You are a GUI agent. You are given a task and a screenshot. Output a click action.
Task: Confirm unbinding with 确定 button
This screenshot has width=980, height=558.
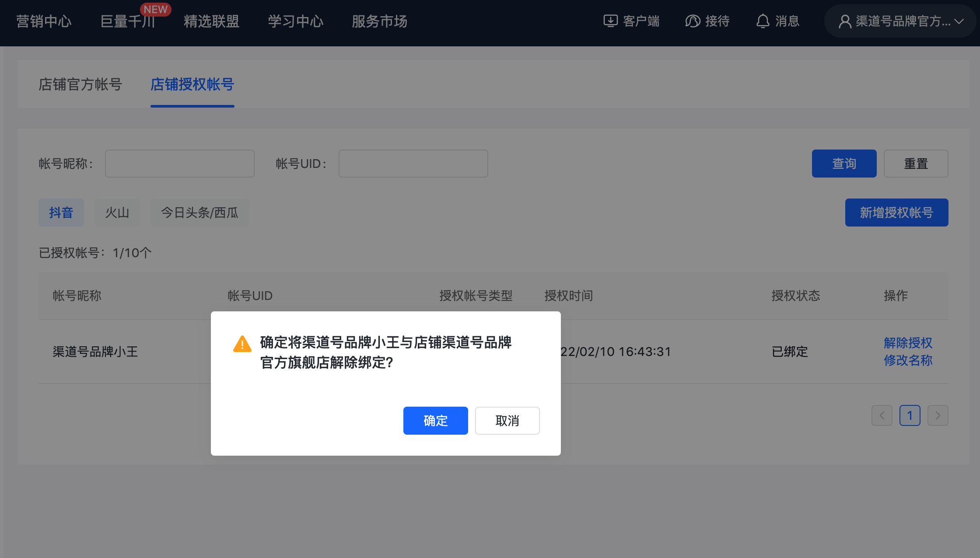tap(435, 421)
